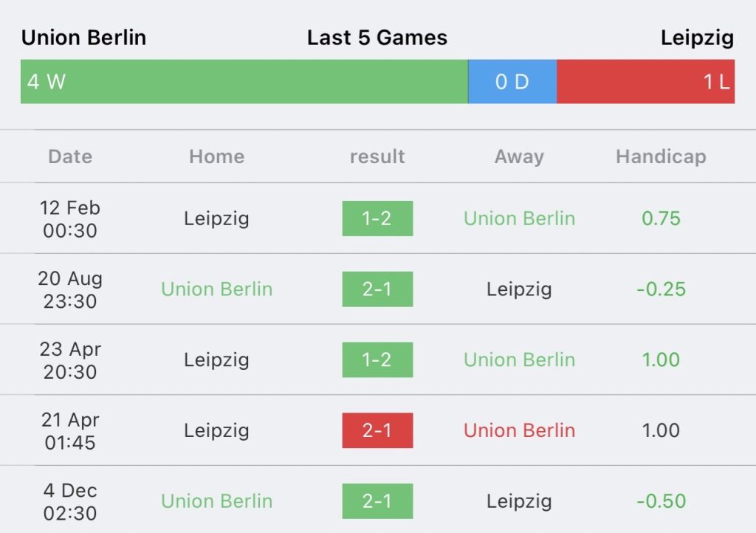
Task: Open Leipzig team title at top
Action: [x=697, y=38]
